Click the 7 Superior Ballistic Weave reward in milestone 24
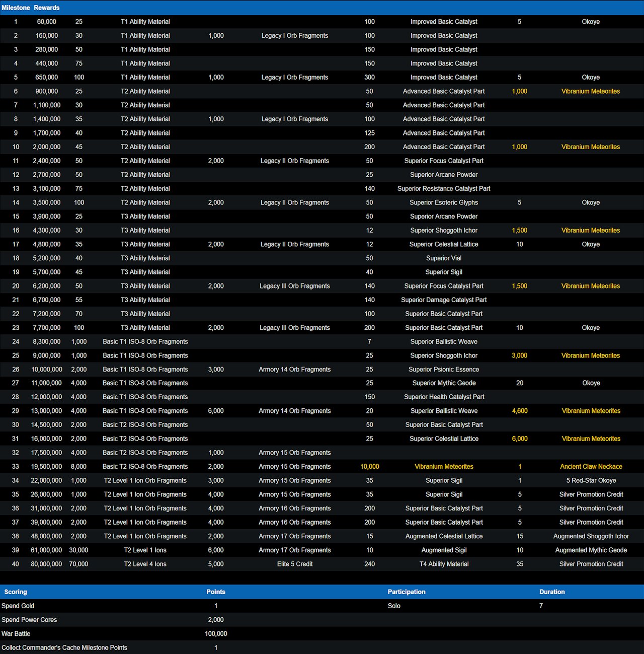This screenshot has width=644, height=654. [444, 341]
